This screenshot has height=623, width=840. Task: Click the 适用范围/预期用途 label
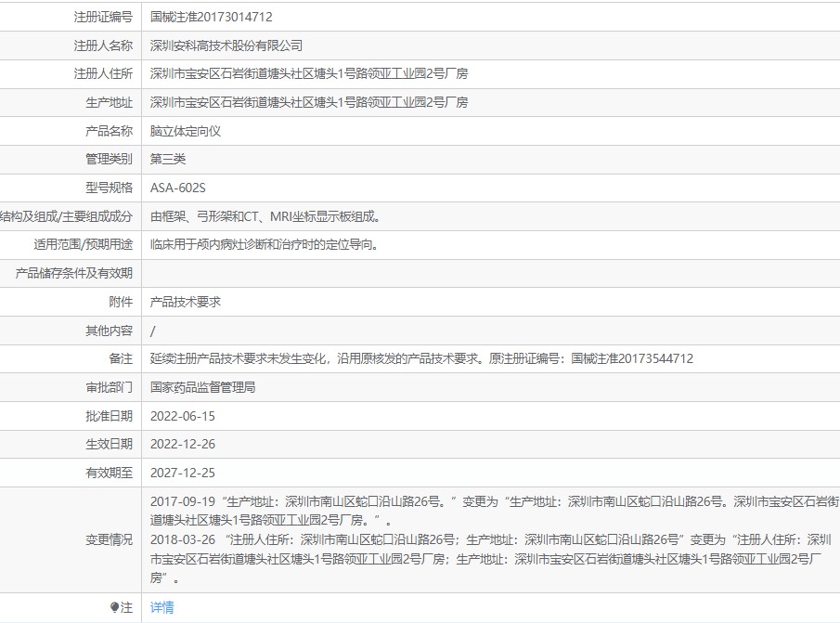(x=83, y=245)
